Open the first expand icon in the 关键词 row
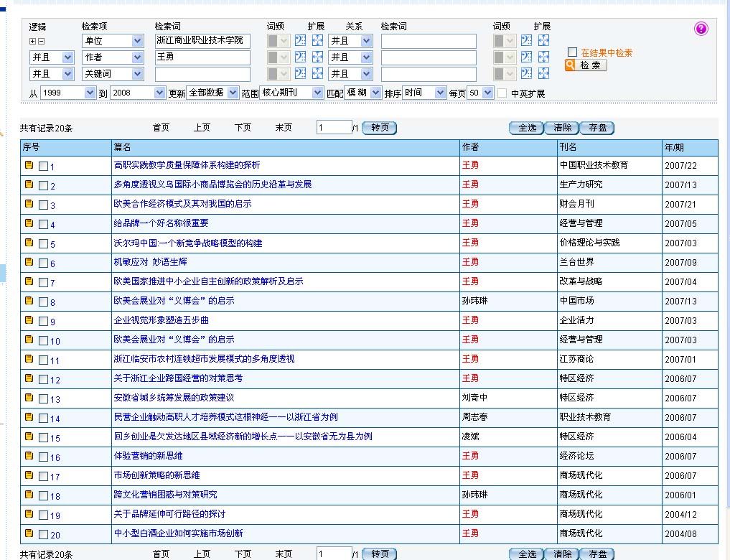The height and width of the screenshot is (560, 730). tap(300, 73)
